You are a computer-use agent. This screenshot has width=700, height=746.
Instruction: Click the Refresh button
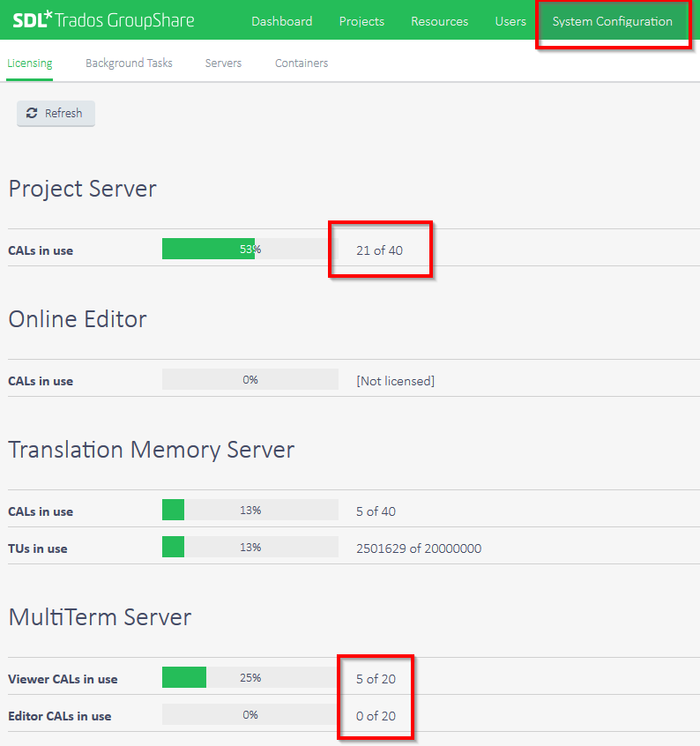tap(56, 113)
